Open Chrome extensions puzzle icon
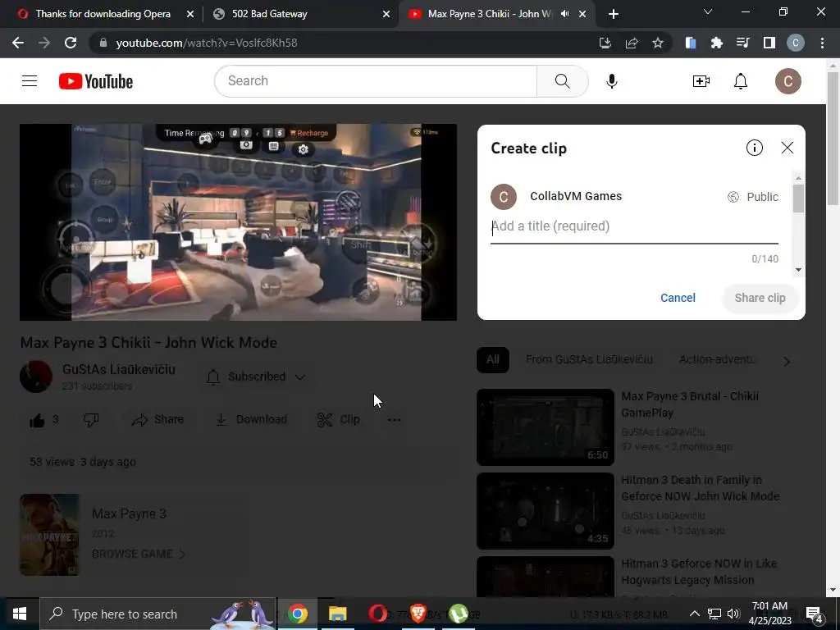Screen dimensions: 840x630 [716, 43]
